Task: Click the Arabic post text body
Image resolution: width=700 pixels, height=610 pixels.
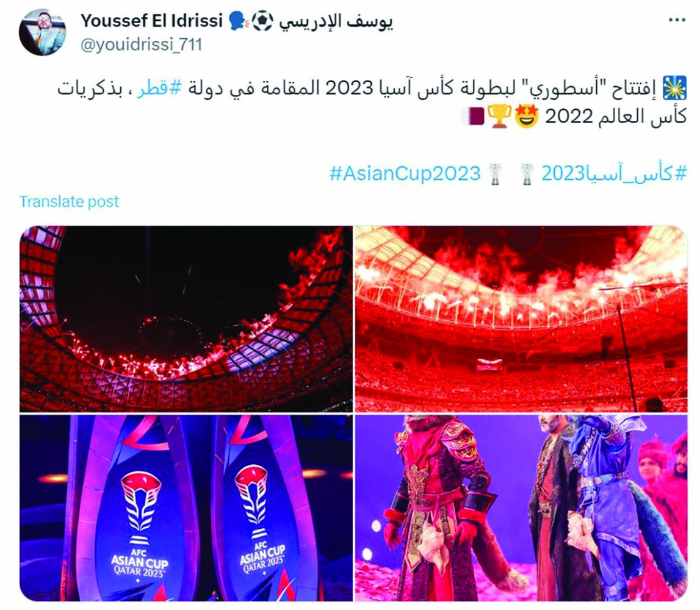Action: (x=372, y=102)
